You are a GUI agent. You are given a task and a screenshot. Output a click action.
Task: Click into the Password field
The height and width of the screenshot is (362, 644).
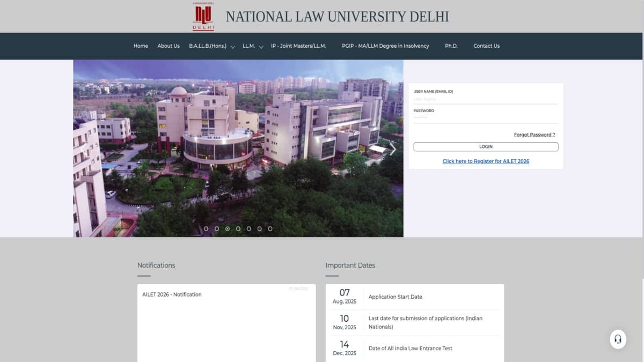coord(485,117)
